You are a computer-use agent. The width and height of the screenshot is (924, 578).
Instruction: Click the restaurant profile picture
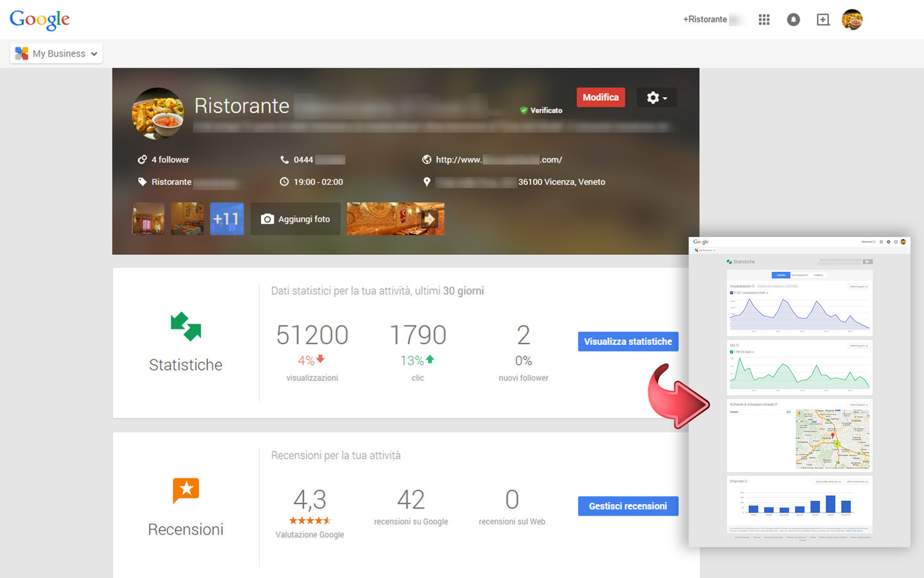coord(158,114)
